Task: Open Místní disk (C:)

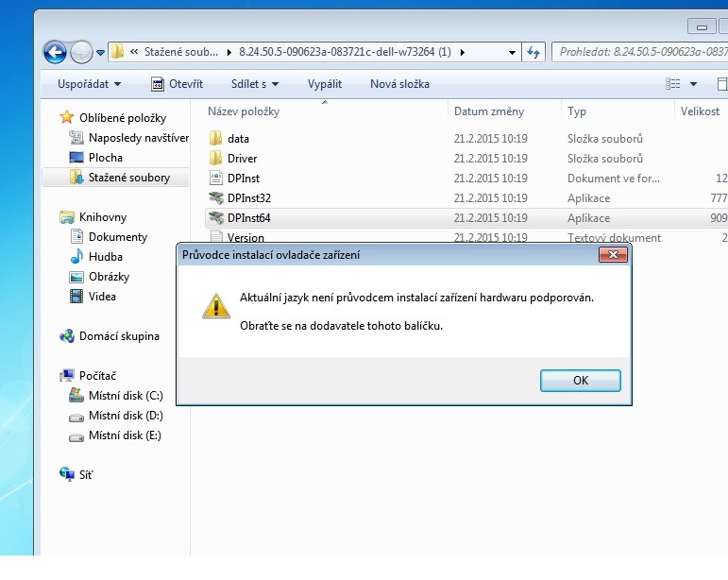Action: (126, 396)
